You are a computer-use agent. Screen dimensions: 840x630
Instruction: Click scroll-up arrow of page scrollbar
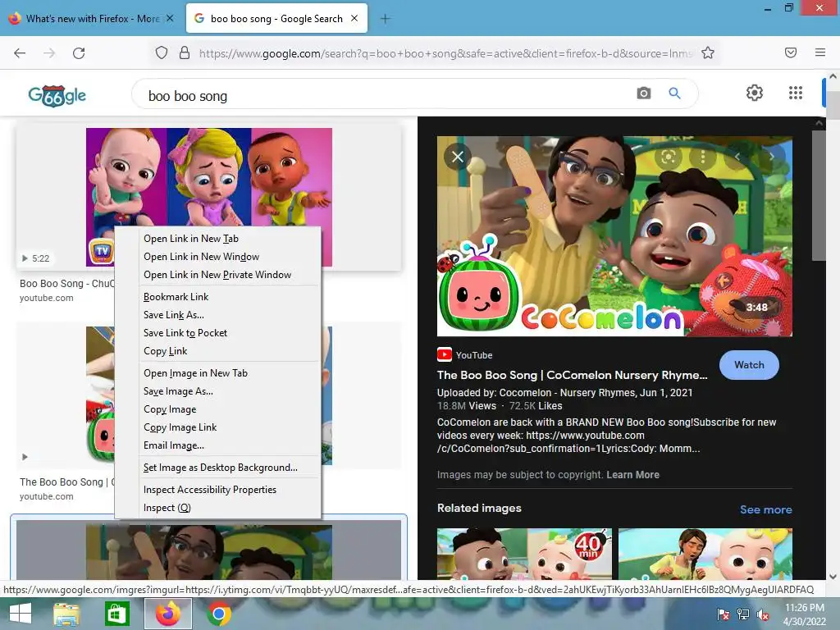click(833, 76)
